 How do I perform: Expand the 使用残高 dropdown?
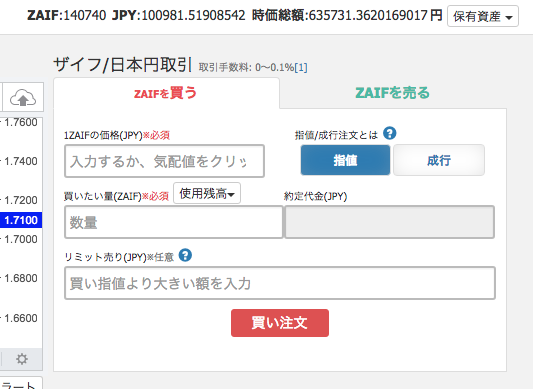[x=207, y=193]
